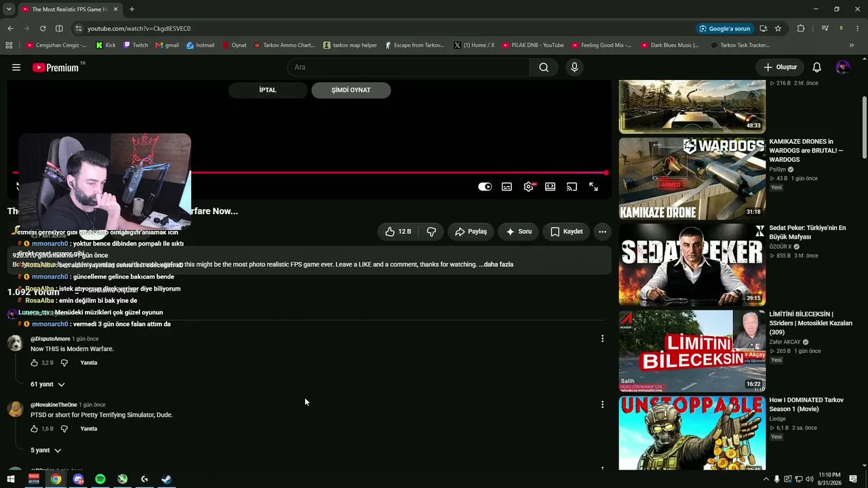The width and height of the screenshot is (868, 488).
Task: Go back in Chrome
Action: coord(10,28)
